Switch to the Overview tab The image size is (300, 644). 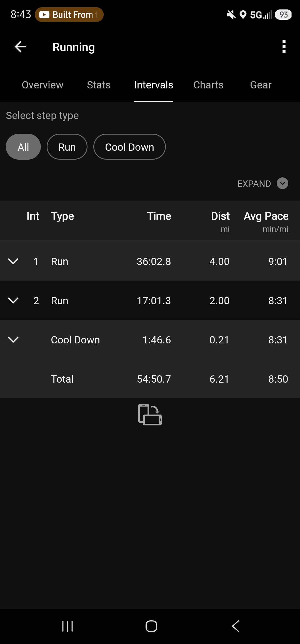point(42,85)
